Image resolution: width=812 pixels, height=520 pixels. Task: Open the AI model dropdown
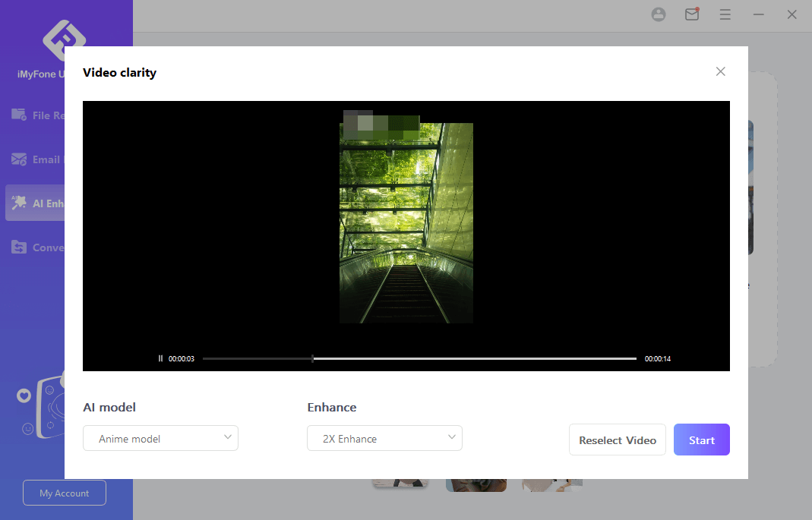tap(160, 438)
